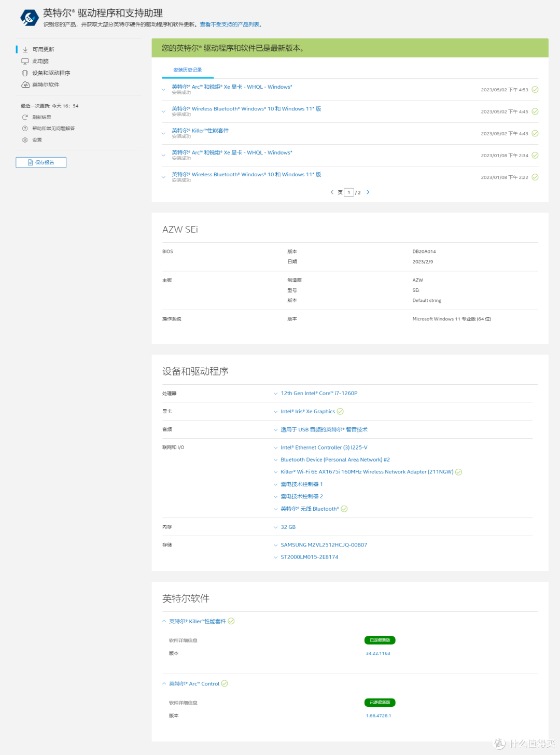Open 帮助和常见问题解答 link
Image resolution: width=560 pixels, height=755 pixels.
53,128
